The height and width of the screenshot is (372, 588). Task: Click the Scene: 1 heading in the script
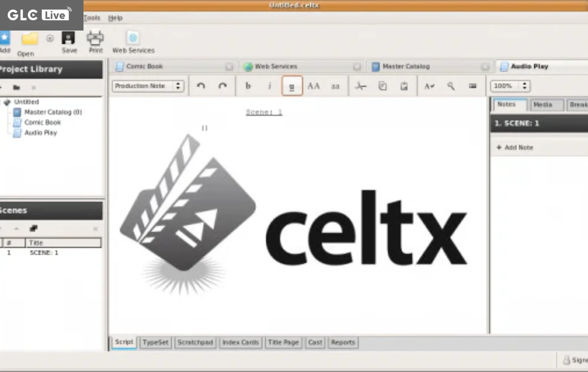click(264, 112)
